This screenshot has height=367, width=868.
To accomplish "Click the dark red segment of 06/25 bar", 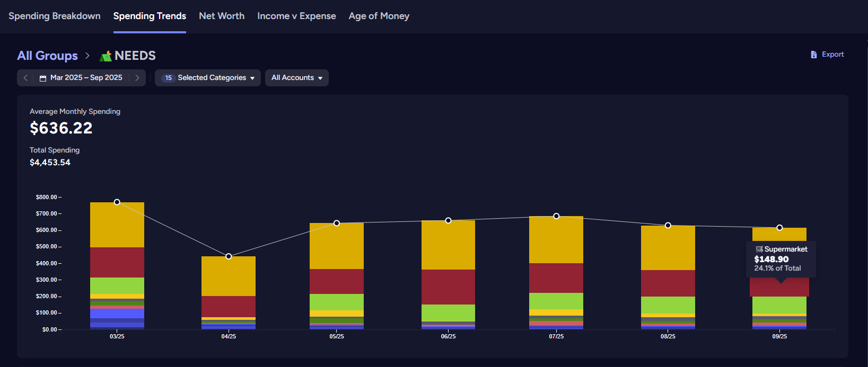I will [x=448, y=287].
